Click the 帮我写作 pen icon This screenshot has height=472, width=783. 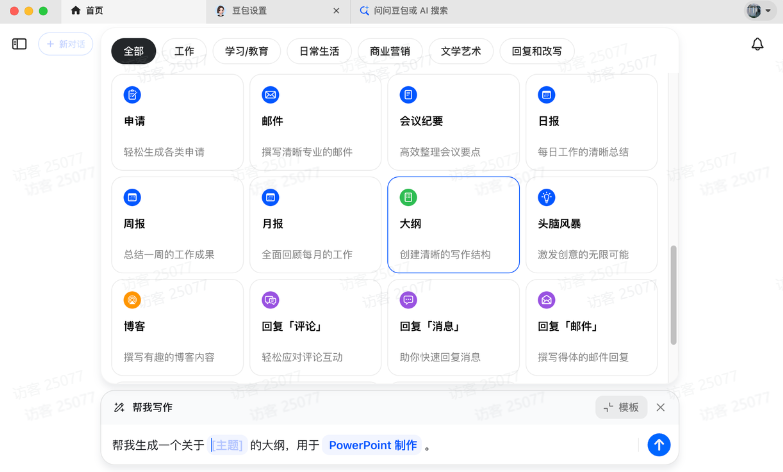119,408
